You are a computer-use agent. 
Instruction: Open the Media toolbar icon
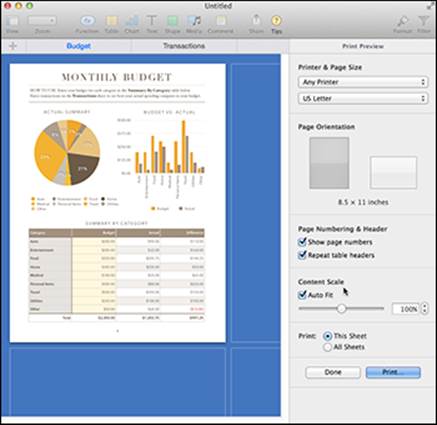[x=194, y=21]
